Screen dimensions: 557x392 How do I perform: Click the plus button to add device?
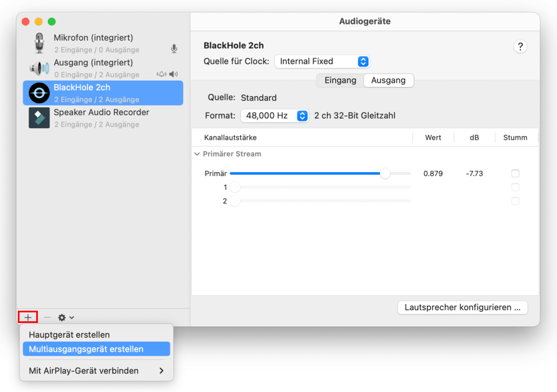[28, 317]
